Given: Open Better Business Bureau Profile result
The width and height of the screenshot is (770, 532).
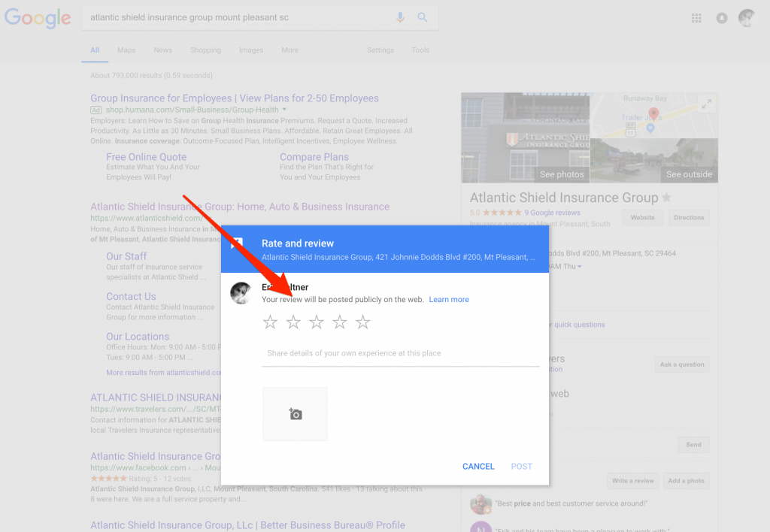Looking at the screenshot, I should pos(247,525).
